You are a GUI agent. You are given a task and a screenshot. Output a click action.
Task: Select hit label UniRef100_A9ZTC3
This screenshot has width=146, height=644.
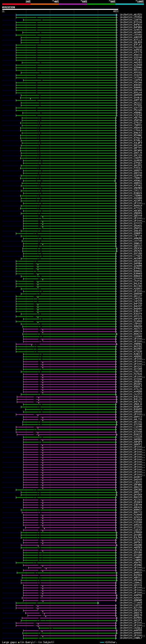131,329
